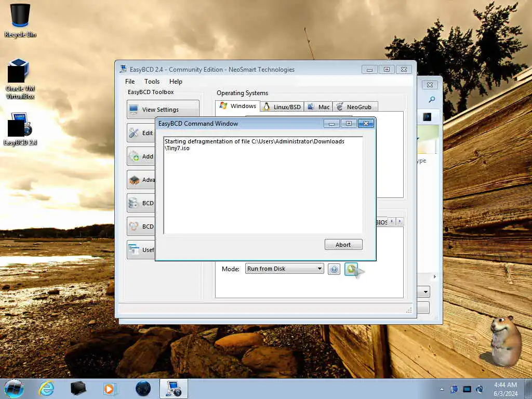Open the Tools menu in EasyBCD
This screenshot has width=532, height=399.
(x=152, y=82)
